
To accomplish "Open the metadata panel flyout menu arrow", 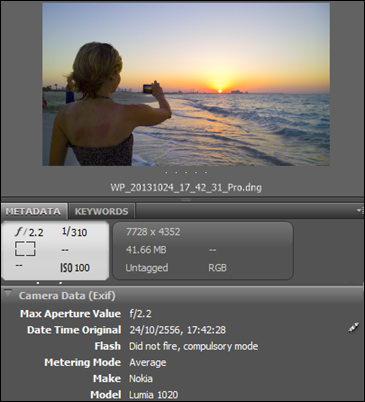I will (359, 210).
